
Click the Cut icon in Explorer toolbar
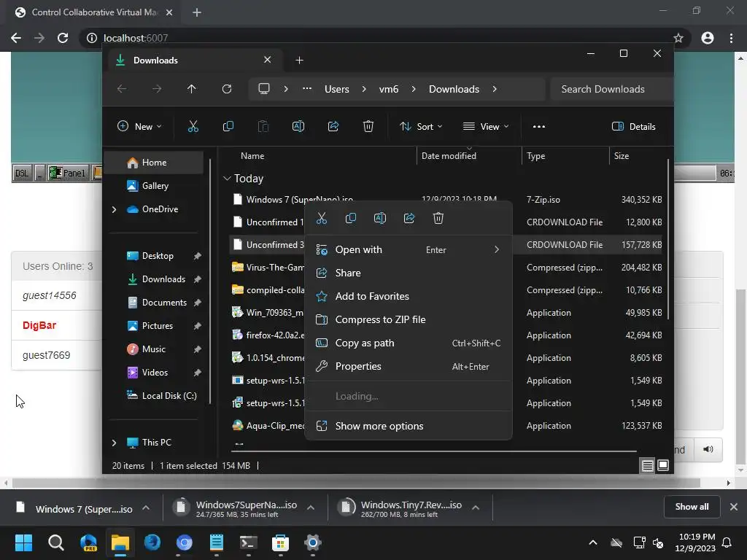(193, 127)
